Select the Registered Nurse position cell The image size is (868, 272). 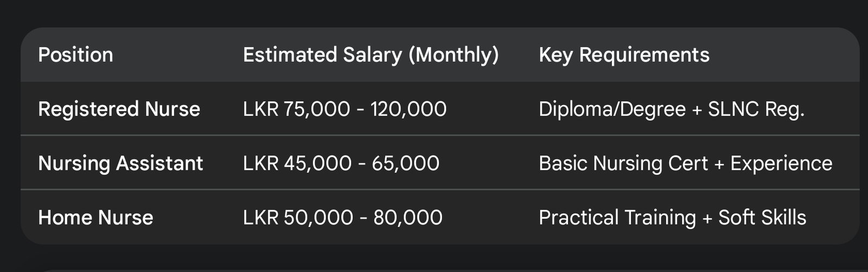119,109
